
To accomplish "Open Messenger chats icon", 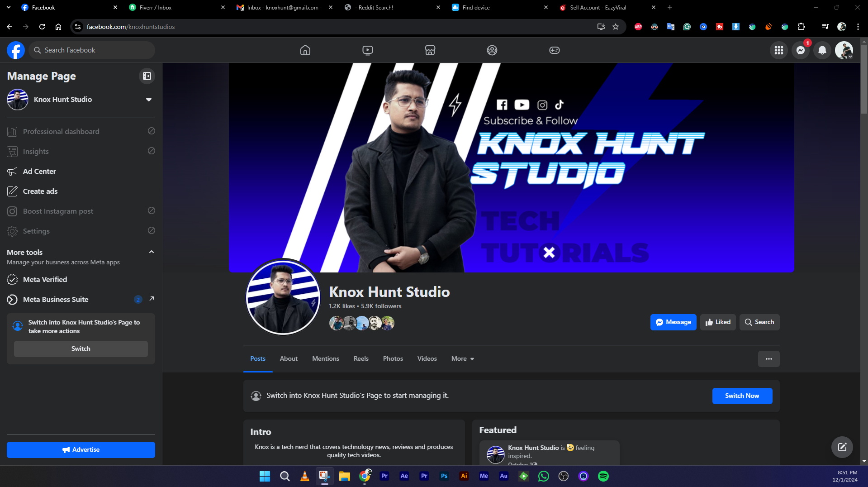I will tap(801, 50).
